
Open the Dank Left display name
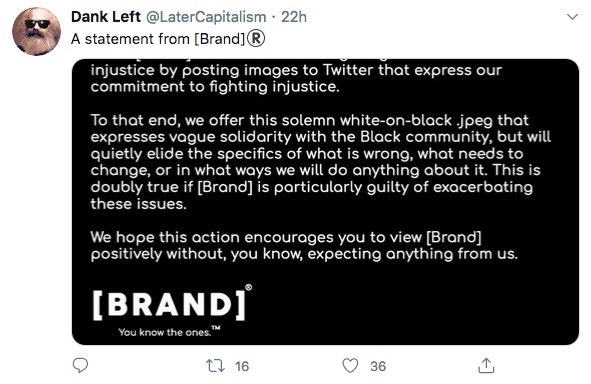tap(106, 17)
